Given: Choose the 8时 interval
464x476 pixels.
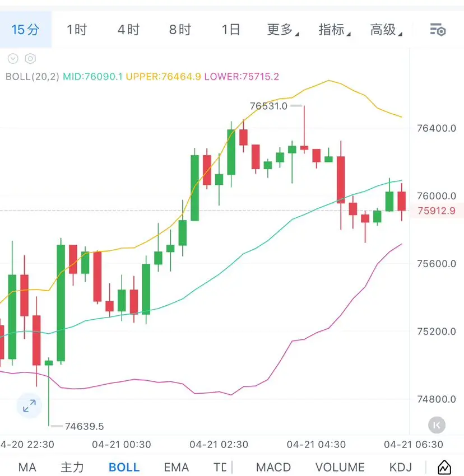Looking at the screenshot, I should tap(180, 30).
